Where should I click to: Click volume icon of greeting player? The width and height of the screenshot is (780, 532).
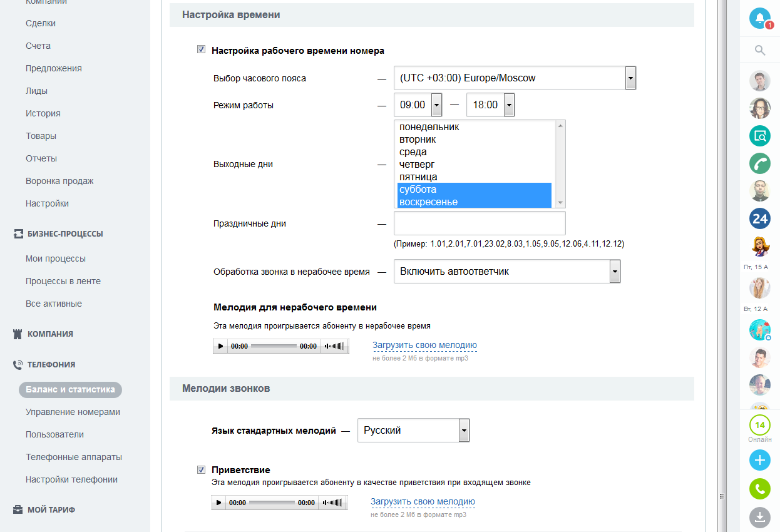[332, 503]
